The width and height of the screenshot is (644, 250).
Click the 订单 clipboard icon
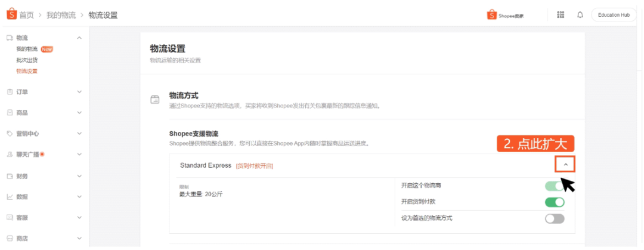tap(10, 92)
